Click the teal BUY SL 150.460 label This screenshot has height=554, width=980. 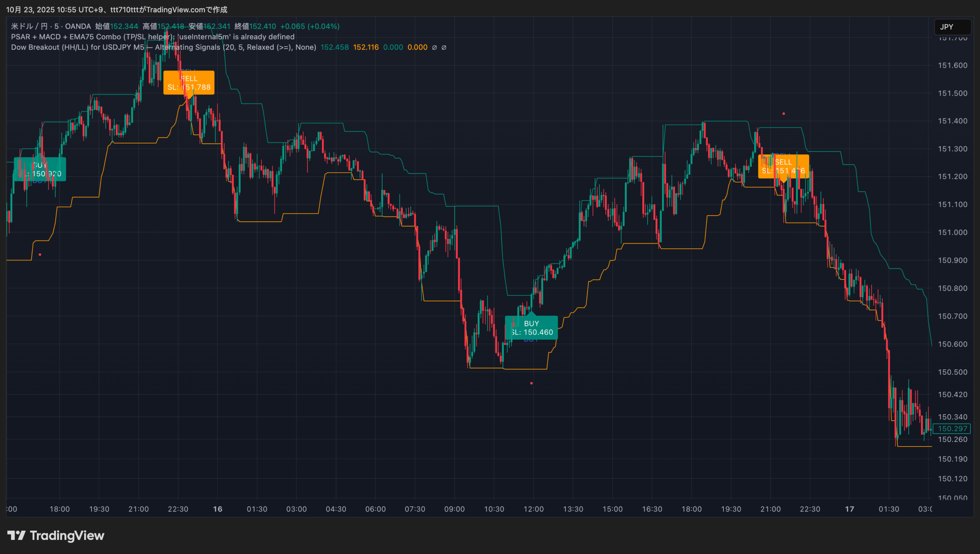point(531,328)
